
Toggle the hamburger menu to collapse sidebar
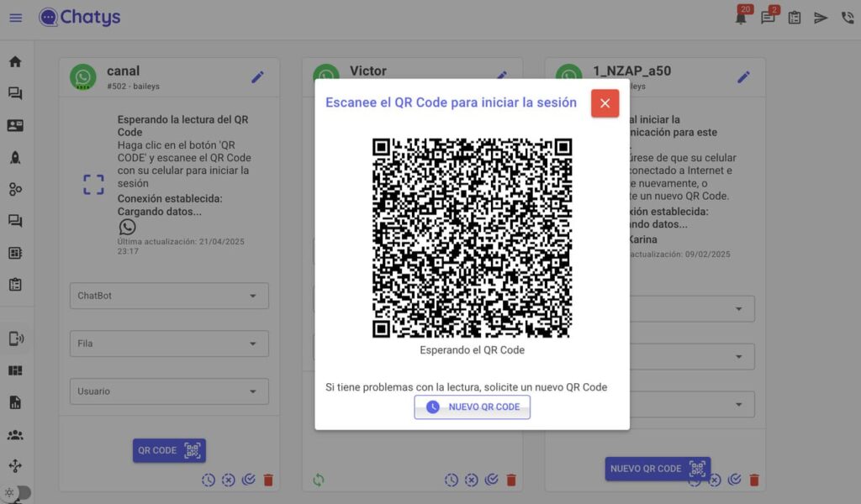click(15, 18)
